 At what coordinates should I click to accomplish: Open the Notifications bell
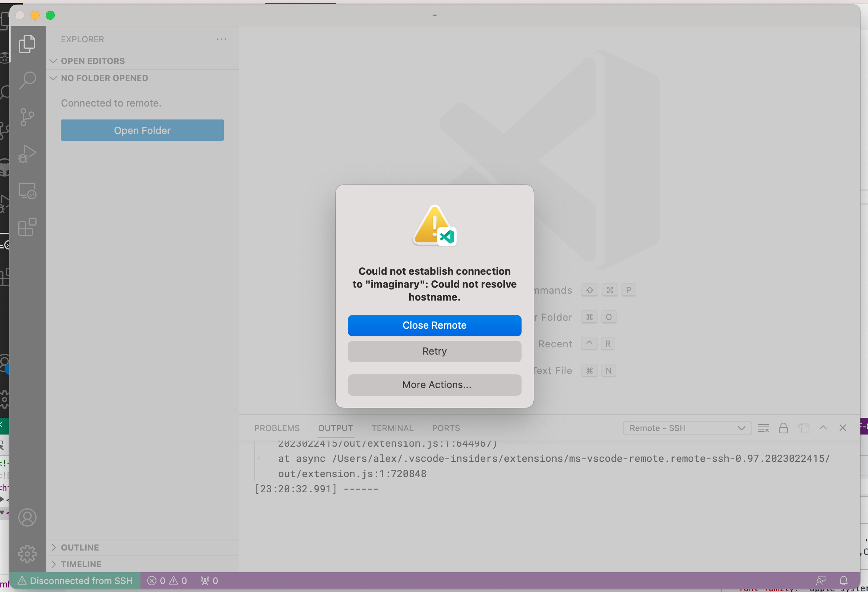(x=844, y=580)
